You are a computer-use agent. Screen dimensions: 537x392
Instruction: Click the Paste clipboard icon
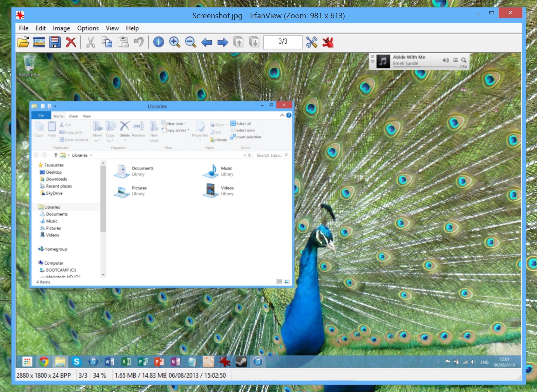(x=123, y=42)
